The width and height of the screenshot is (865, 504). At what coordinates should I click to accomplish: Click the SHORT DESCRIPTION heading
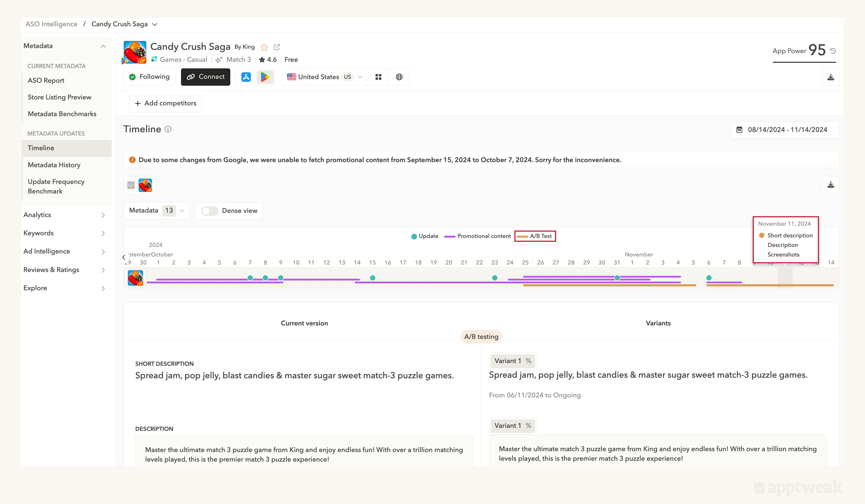click(x=164, y=364)
